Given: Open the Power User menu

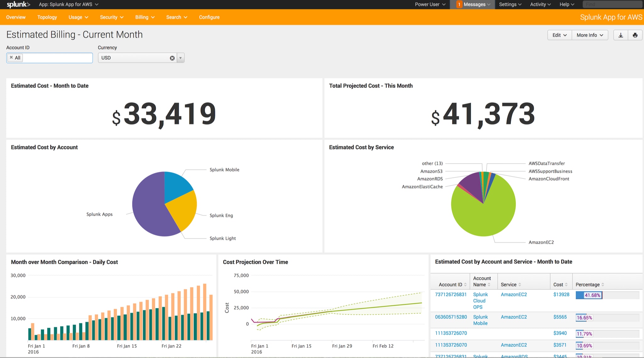Looking at the screenshot, I should [x=430, y=4].
